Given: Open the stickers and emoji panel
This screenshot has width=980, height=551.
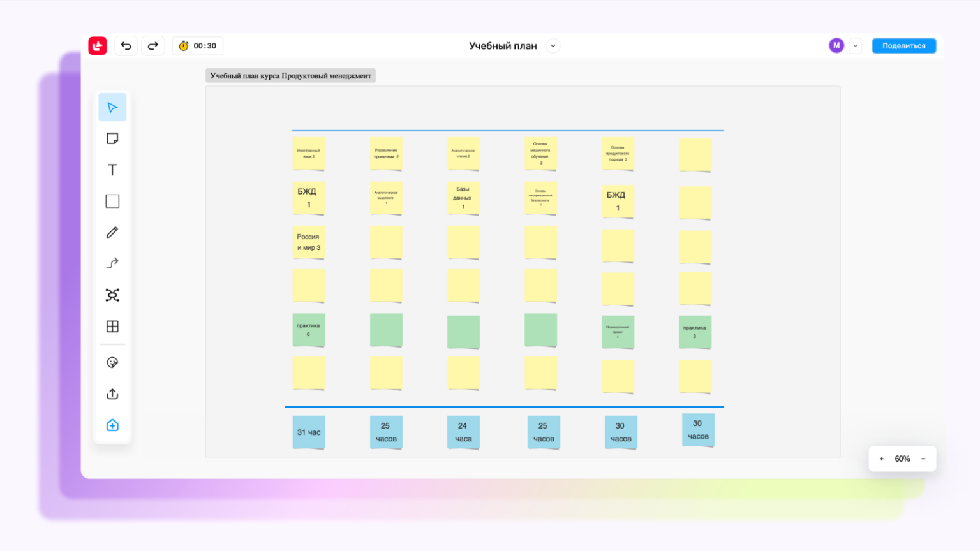Looking at the screenshot, I should (112, 362).
